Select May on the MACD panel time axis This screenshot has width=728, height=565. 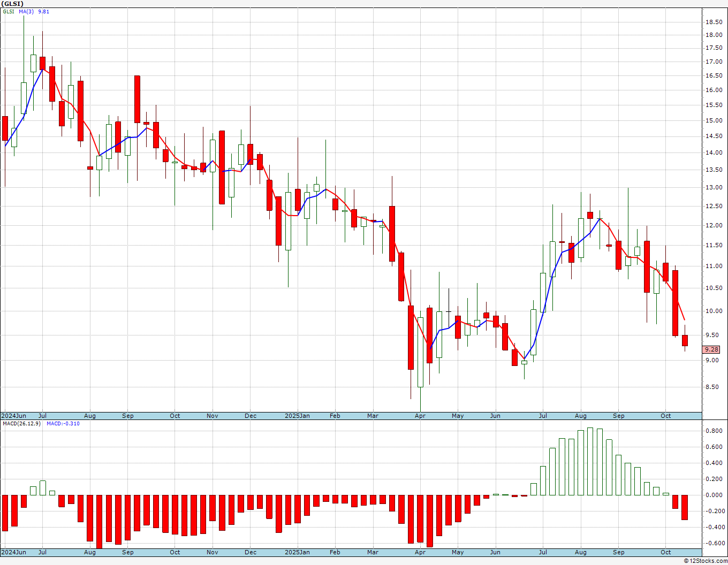[458, 552]
